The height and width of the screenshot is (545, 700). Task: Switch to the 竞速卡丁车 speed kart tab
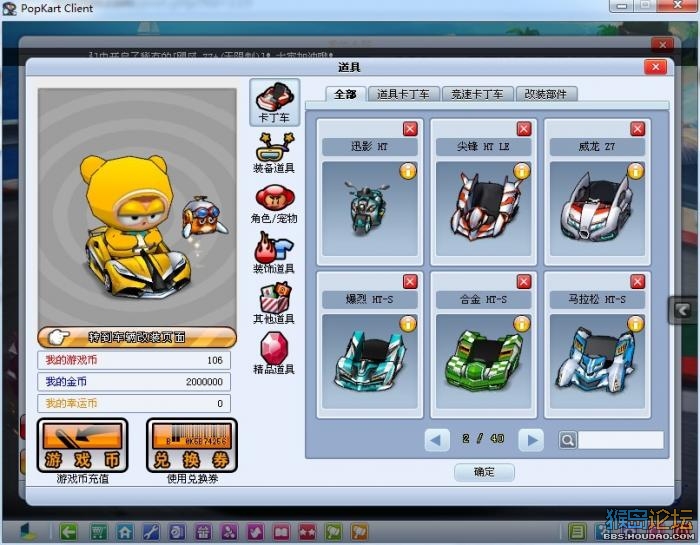[x=477, y=94]
